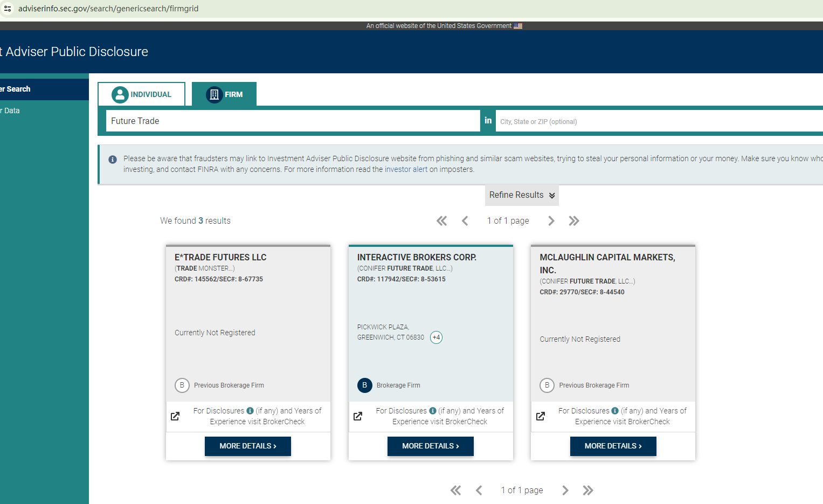Click the City, State or ZIP field
The width and height of the screenshot is (823, 504).
[x=659, y=121]
